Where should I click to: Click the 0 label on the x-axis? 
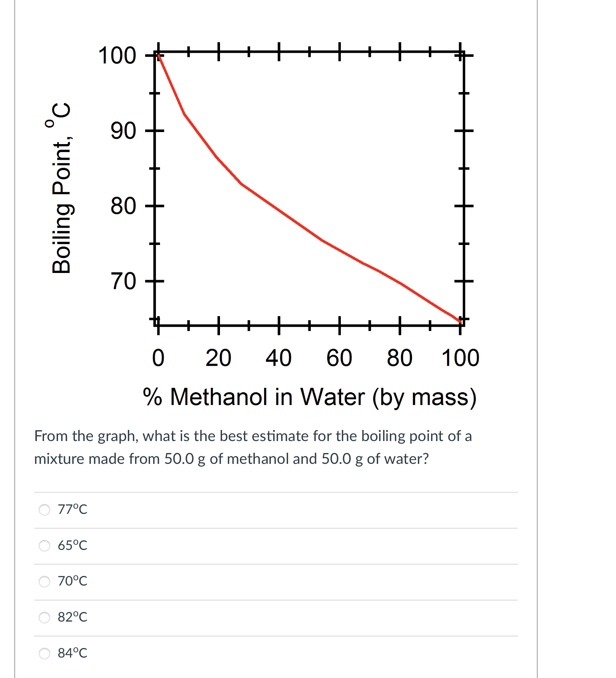[x=159, y=357]
